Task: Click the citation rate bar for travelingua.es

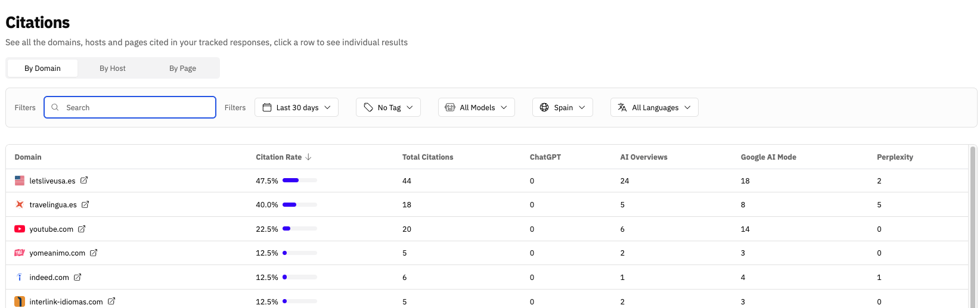Action: pos(299,204)
